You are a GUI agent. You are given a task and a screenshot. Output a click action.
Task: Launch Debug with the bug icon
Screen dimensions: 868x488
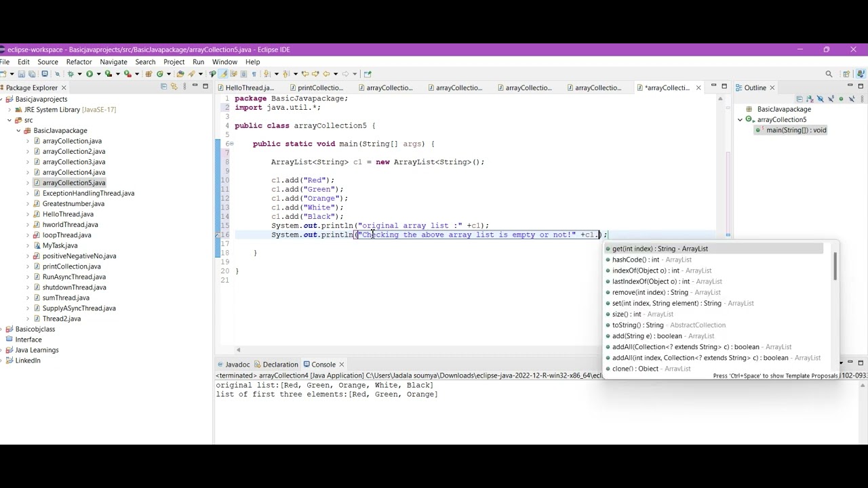coord(71,74)
